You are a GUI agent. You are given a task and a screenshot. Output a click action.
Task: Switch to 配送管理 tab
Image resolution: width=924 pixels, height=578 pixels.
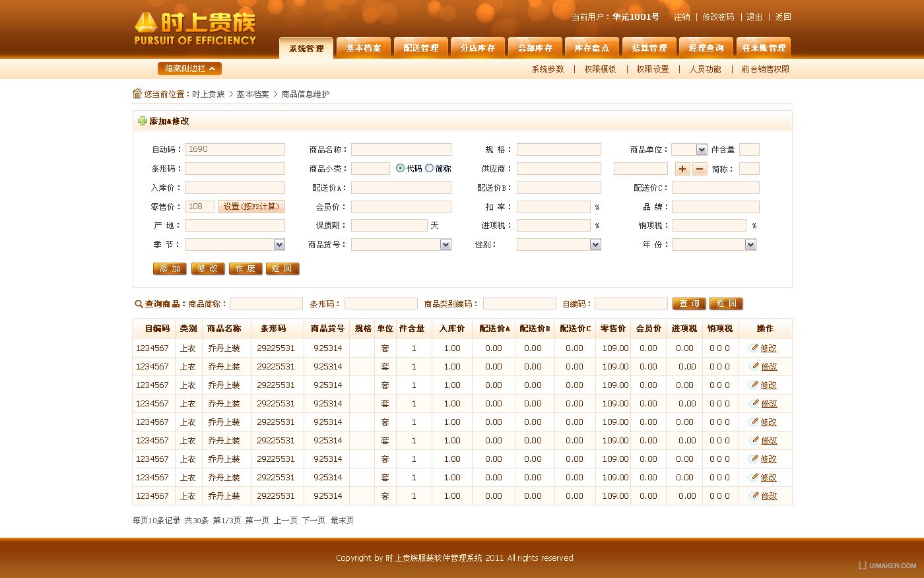[x=421, y=48]
